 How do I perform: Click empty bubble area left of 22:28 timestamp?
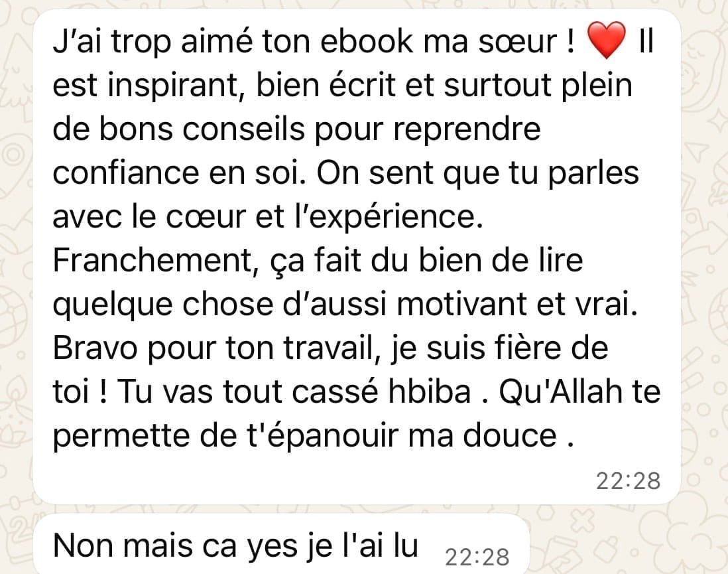coord(316,481)
